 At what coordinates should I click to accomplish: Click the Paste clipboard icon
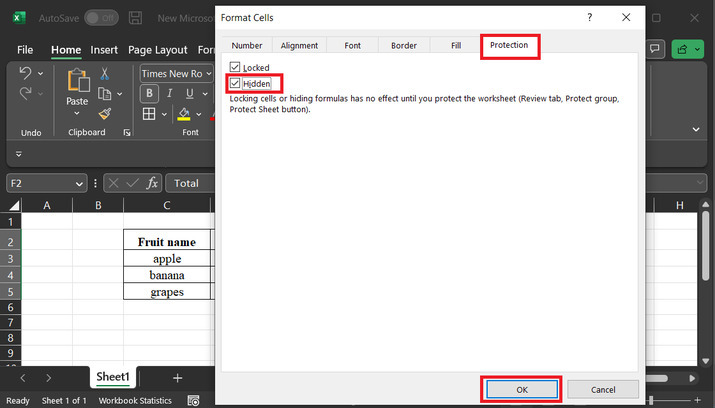point(78,81)
